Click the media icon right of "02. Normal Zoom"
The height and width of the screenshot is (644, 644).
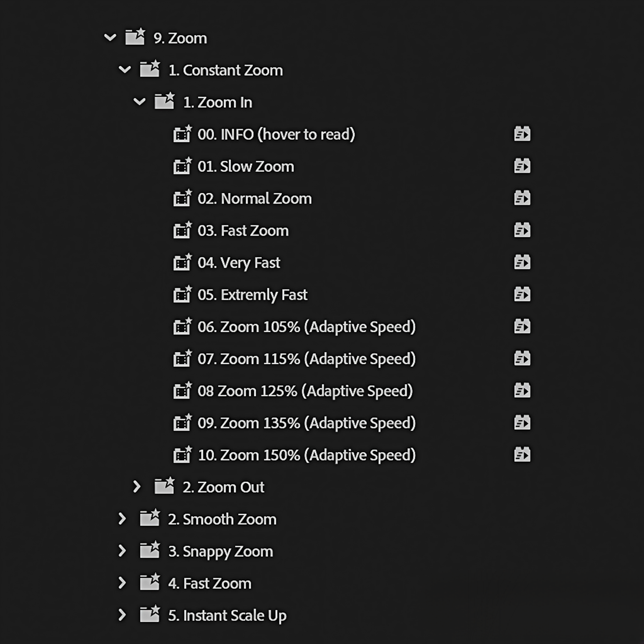click(521, 198)
